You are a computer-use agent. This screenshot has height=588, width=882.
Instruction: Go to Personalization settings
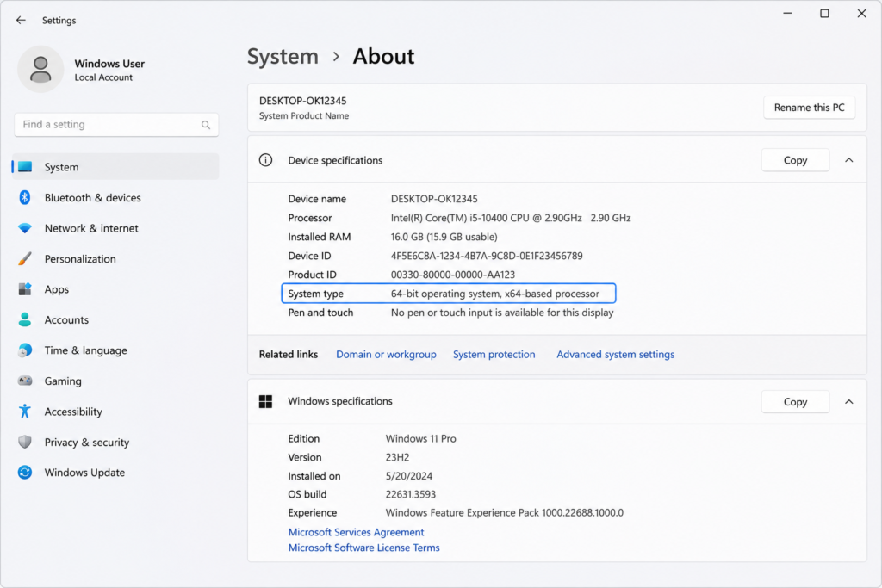115,258
